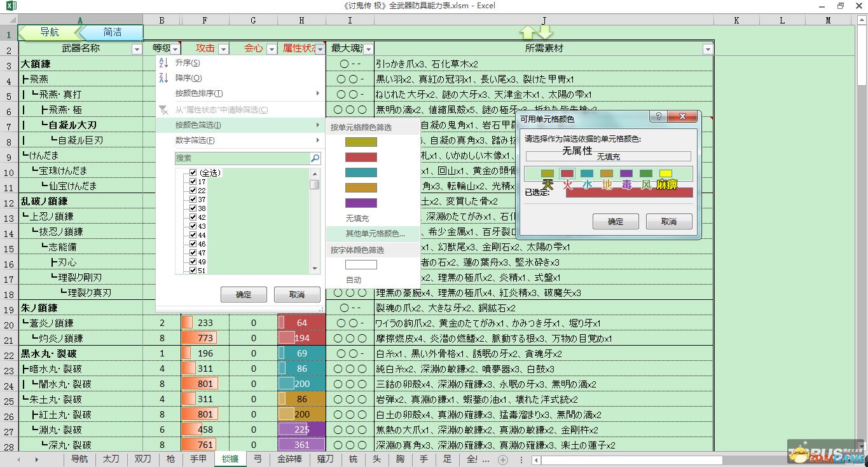The width and height of the screenshot is (868, 467).
Task: Click the filter list scroll down arrow
Action: 314,269
